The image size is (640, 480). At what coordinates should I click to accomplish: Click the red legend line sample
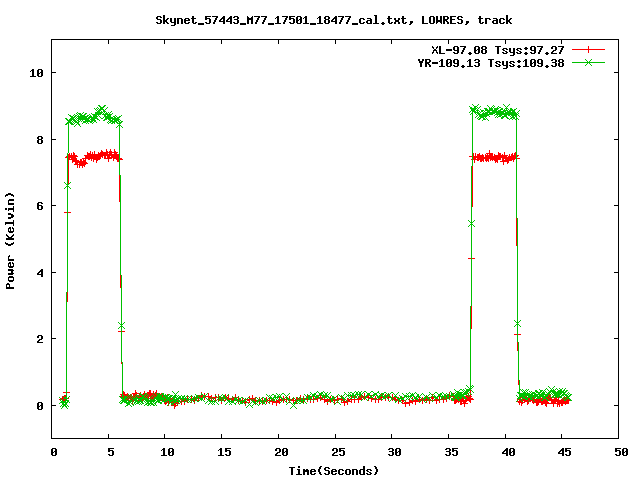click(588, 50)
